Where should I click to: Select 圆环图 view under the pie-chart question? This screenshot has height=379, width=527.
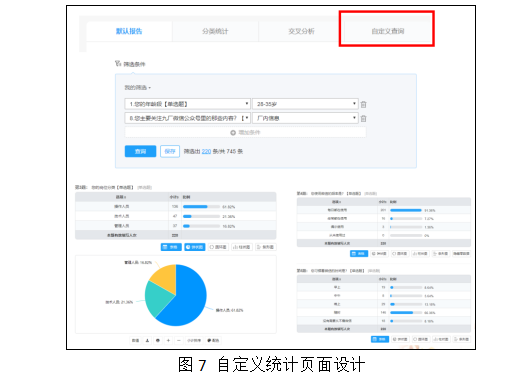coord(218,247)
